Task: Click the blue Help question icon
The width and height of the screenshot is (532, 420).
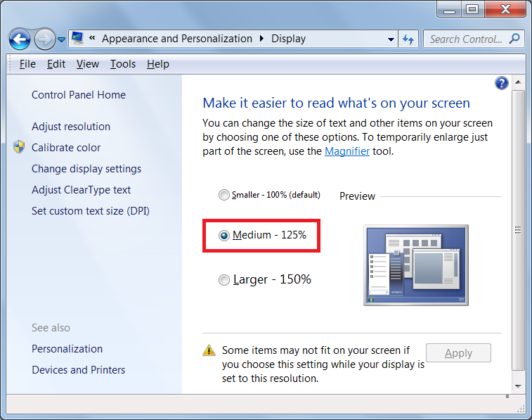Action: point(502,83)
